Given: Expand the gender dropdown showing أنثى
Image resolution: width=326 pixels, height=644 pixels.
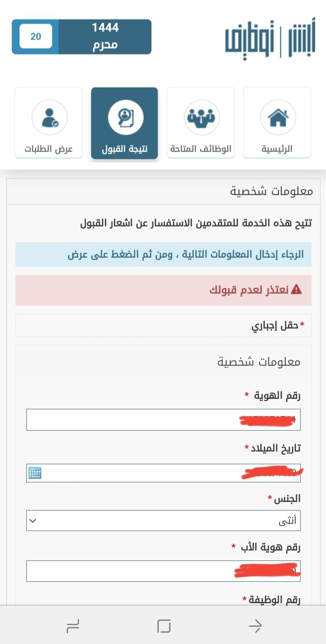Looking at the screenshot, I should coord(163,521).
